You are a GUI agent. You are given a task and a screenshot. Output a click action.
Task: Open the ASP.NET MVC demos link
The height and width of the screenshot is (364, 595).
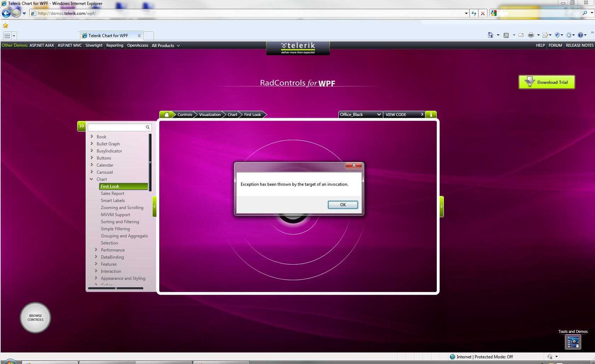point(70,45)
